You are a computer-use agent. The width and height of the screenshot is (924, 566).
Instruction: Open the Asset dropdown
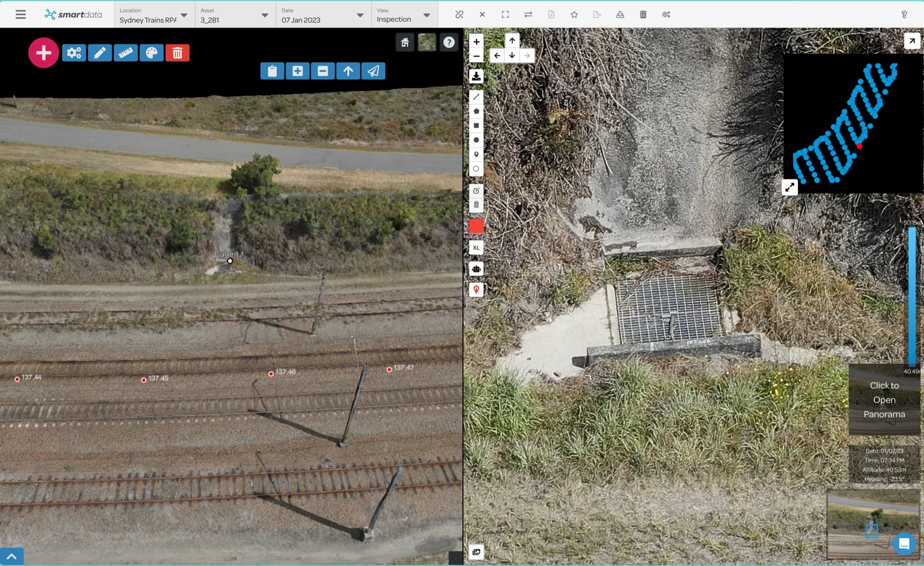[235, 15]
